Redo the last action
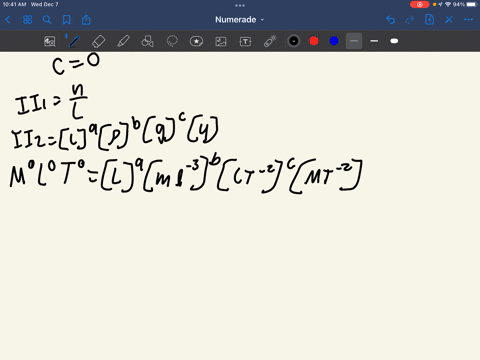Screen dimensions: 480x360 [410, 20]
